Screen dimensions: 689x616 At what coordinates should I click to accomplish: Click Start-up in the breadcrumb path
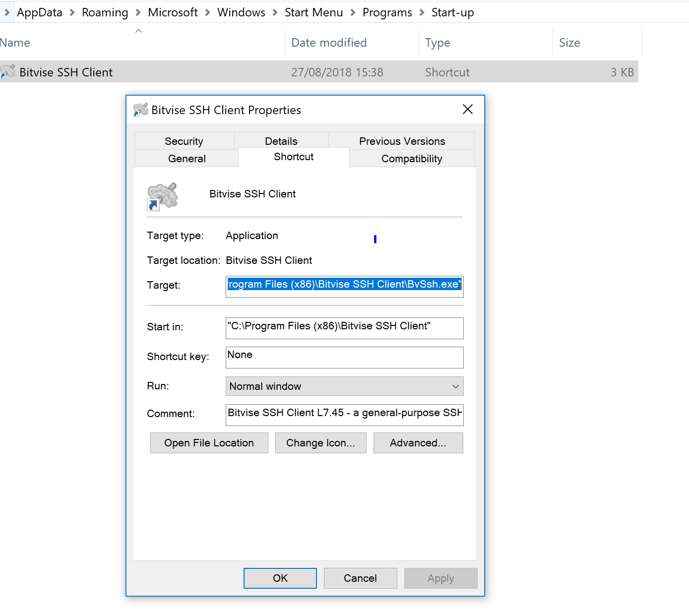453,12
